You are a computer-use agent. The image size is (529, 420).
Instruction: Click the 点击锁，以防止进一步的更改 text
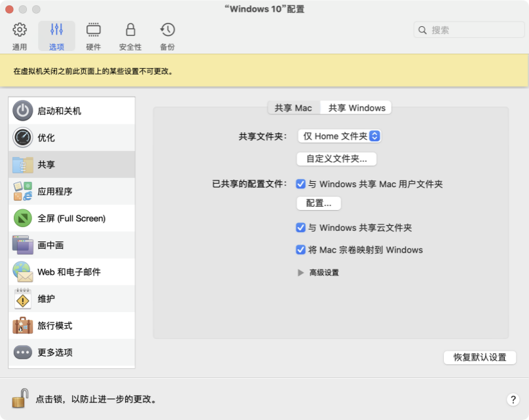click(97, 399)
